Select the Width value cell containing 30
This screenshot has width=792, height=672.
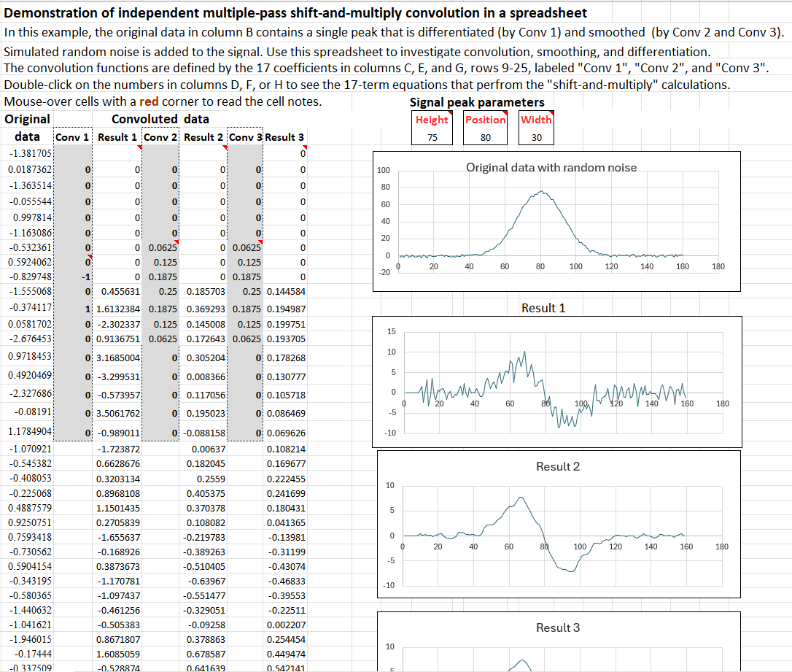click(536, 136)
